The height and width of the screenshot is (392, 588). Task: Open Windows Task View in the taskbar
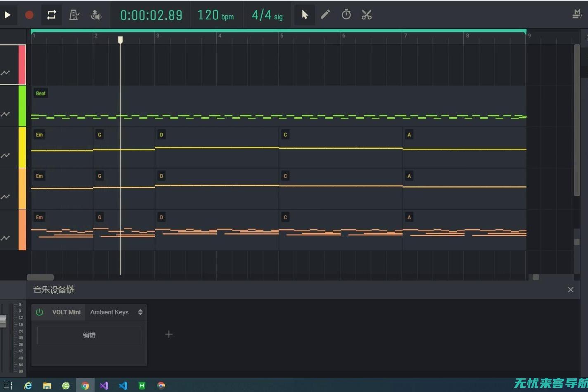coord(7,385)
